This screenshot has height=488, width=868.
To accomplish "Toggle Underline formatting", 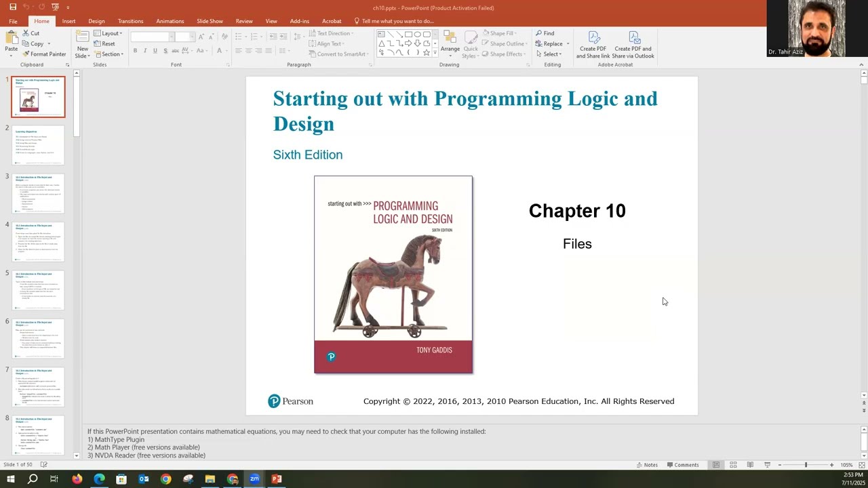I will pos(155,51).
